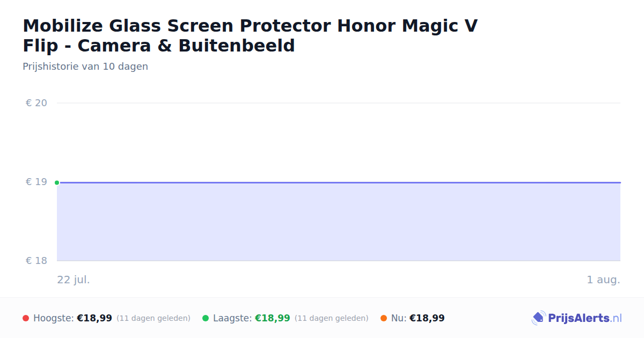Screen dimensions: 644x338
Task: Click the blue price line in the chart
Action: [339, 182]
